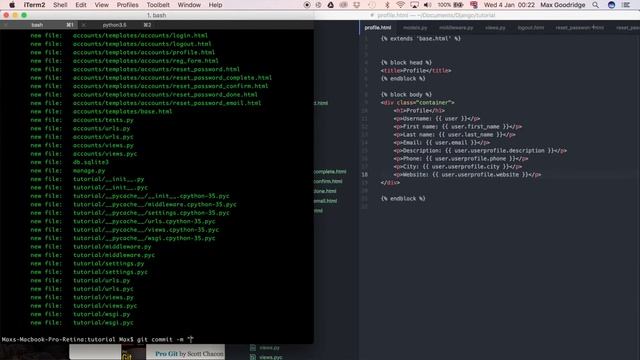The width and height of the screenshot is (640, 360).
Task: Open the Window menu
Action: [x=189, y=5]
